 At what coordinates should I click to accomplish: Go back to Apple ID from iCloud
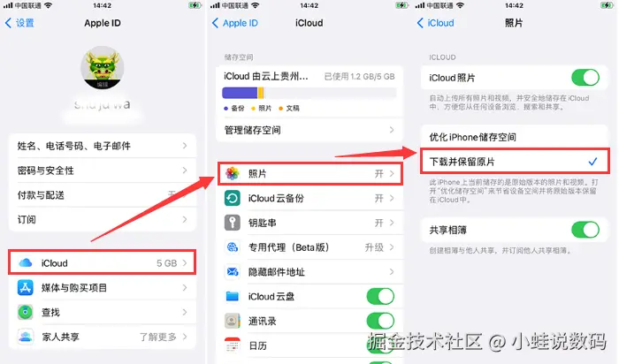235,23
